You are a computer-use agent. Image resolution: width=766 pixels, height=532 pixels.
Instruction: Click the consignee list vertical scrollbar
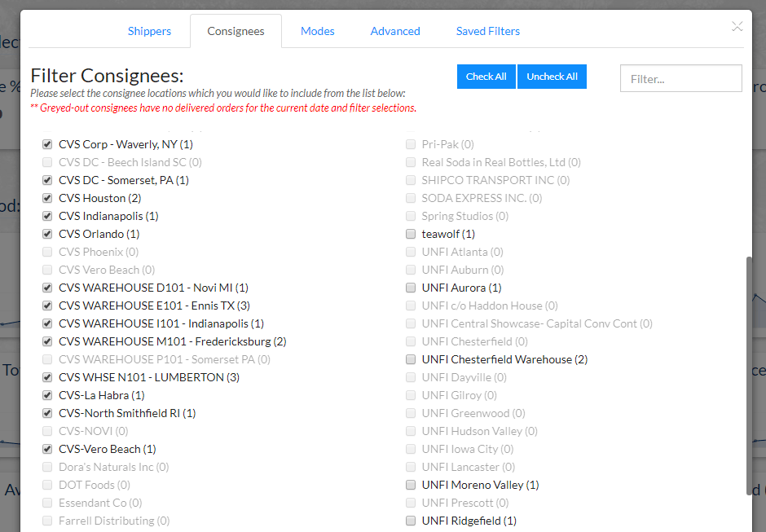point(749,376)
